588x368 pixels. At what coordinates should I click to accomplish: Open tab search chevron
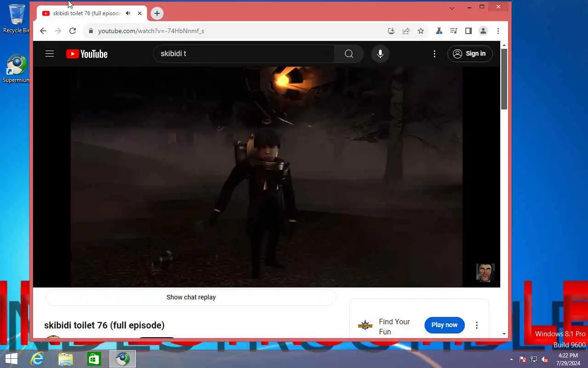pos(452,7)
